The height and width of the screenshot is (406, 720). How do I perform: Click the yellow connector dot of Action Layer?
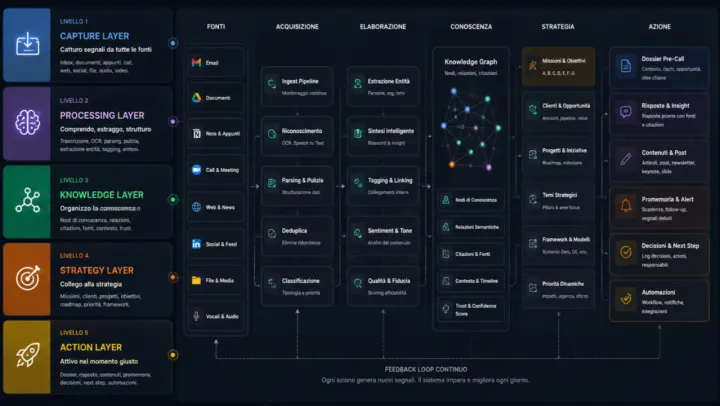[173, 355]
